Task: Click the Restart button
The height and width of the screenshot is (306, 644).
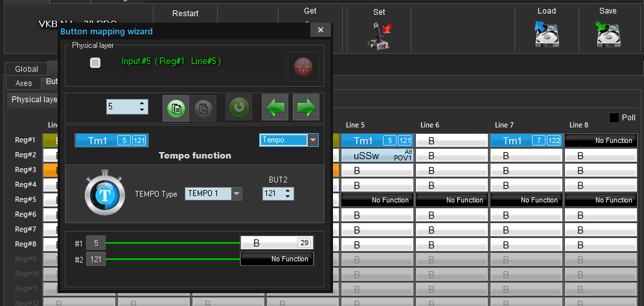Action: 185,14
